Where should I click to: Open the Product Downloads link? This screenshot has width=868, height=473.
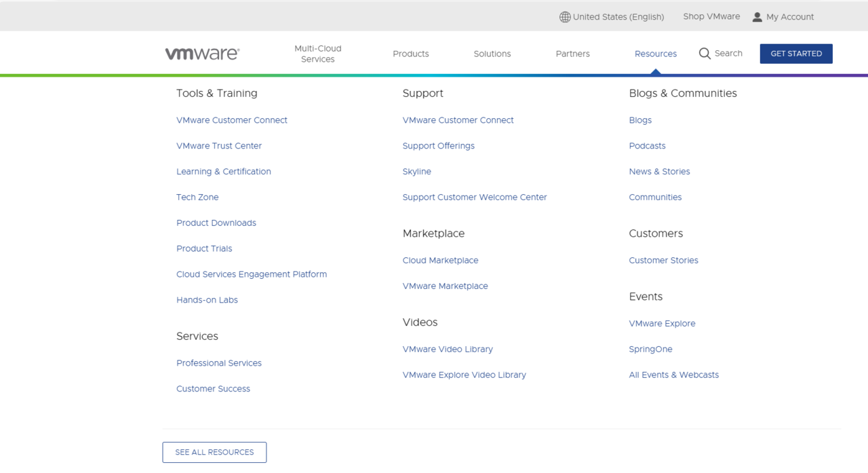click(x=216, y=223)
